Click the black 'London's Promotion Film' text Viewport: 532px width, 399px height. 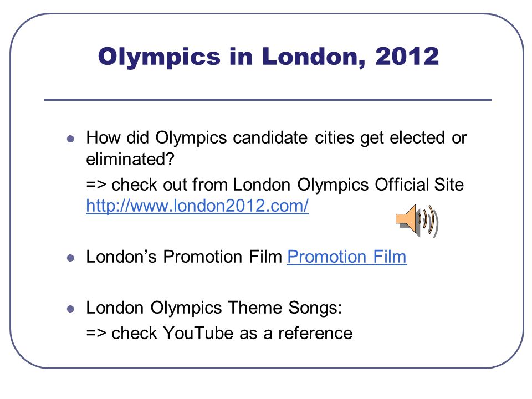184,257
